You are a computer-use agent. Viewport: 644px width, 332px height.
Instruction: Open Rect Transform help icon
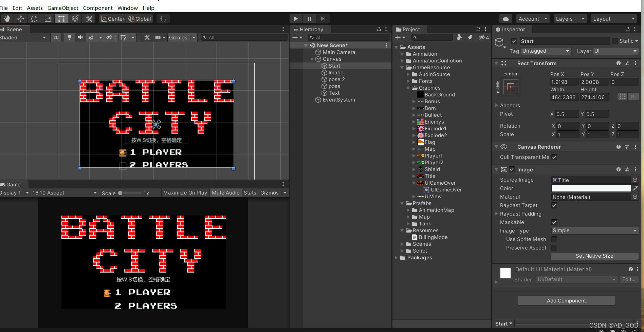click(619, 63)
